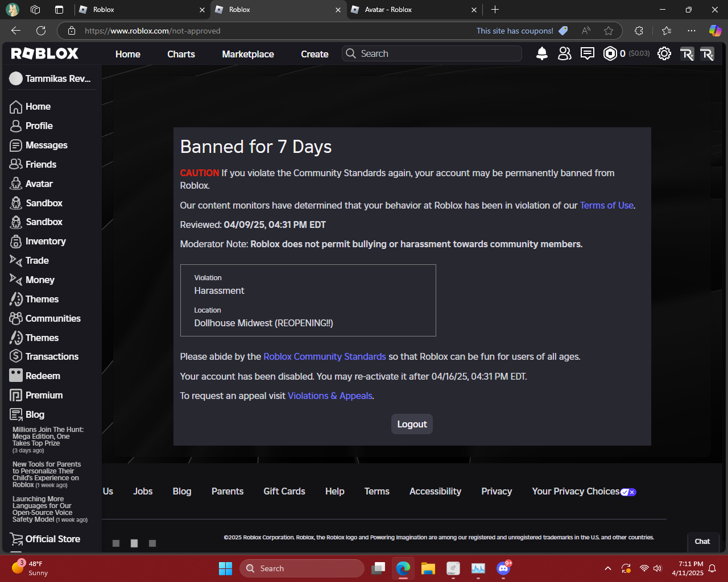Open Discord from the taskbar
The image size is (728, 582).
[x=503, y=568]
